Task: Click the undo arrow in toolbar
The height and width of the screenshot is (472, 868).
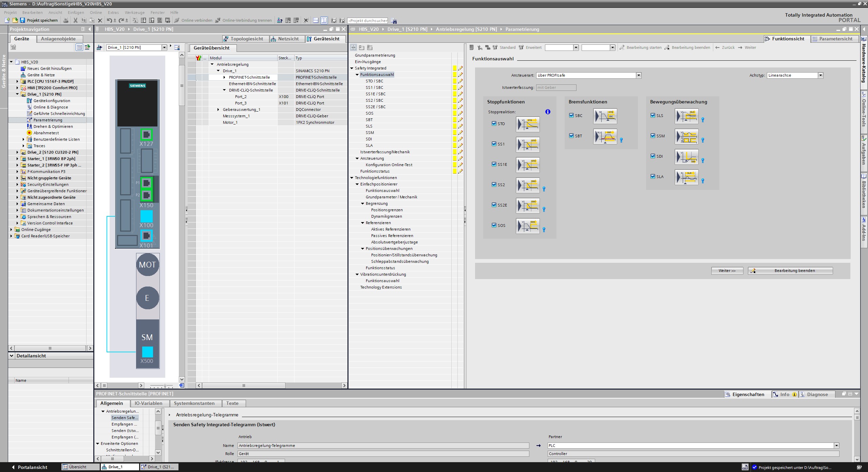Action: pos(109,20)
